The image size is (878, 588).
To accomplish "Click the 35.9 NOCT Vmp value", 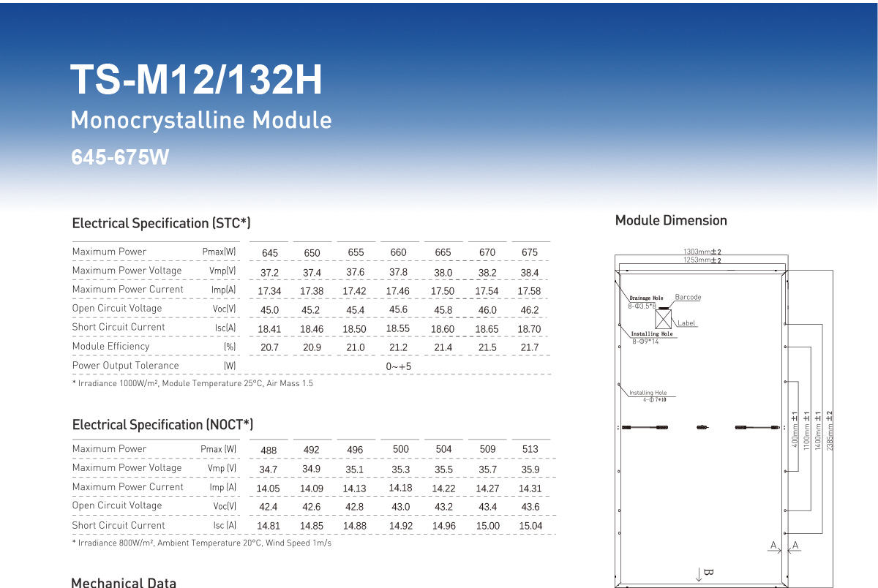I will pos(530,470).
